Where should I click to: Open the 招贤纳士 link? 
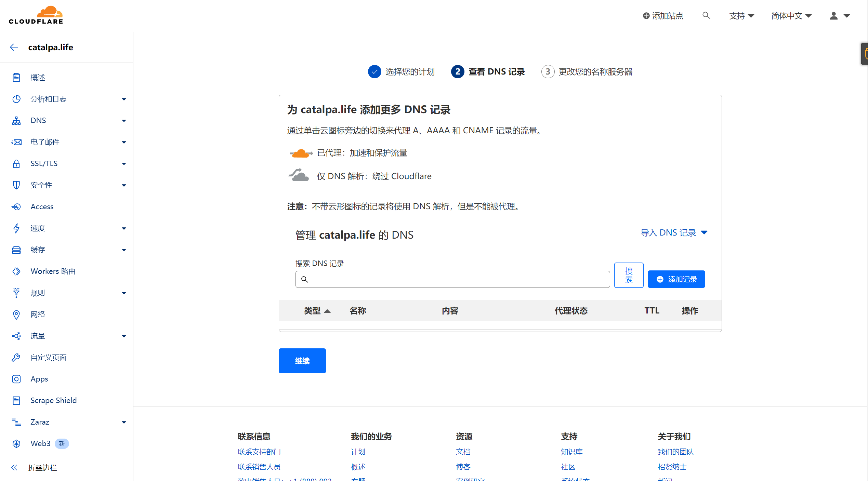tap(672, 467)
